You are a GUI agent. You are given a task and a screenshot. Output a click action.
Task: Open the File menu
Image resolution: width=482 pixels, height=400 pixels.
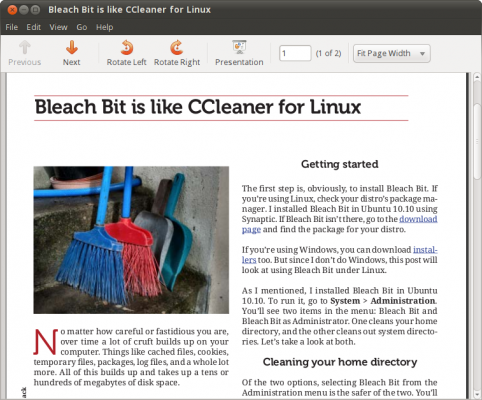click(x=12, y=27)
